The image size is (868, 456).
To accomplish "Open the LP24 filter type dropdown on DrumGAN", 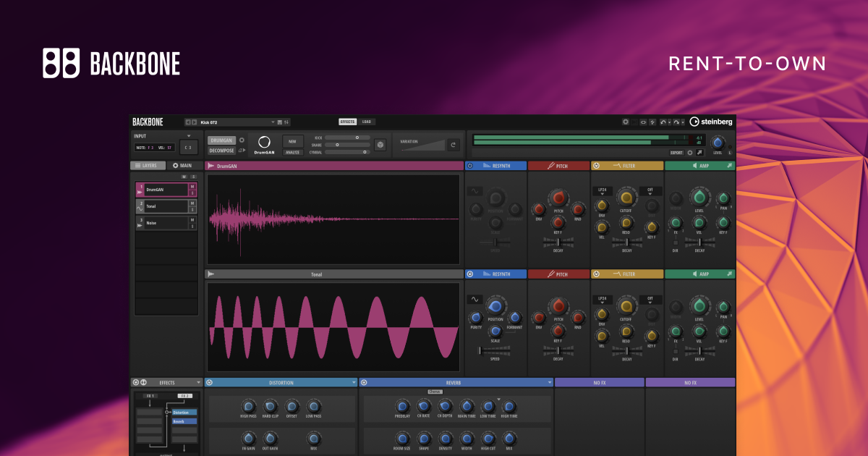I will coord(601,191).
